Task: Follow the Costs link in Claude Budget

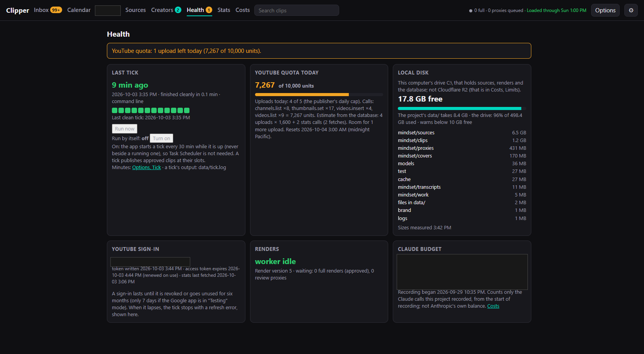Action: 493,306
